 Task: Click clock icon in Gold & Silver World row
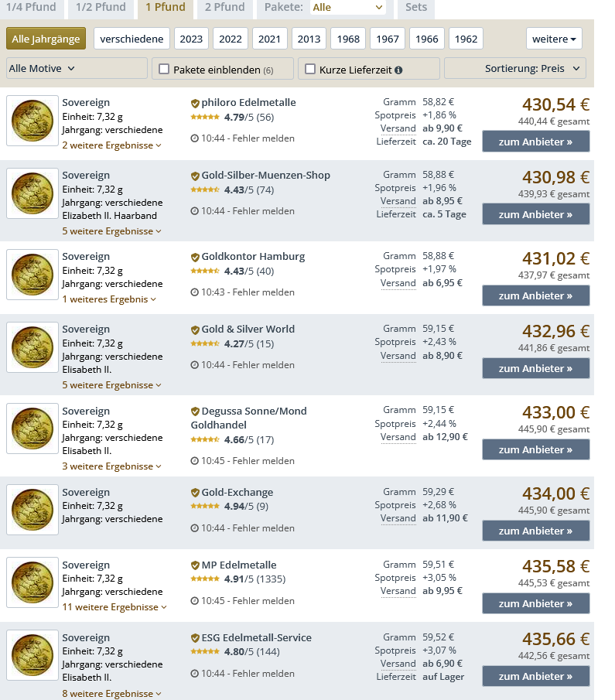195,365
